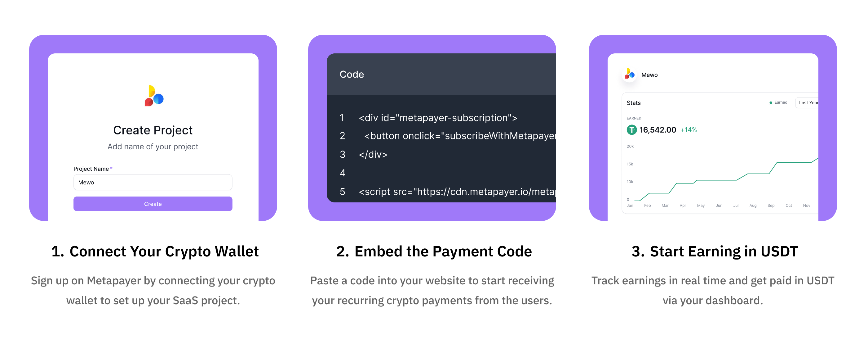Viewport: 868px width, 339px height.
Task: Click heading 3. Start Earning in USDT
Action: click(715, 252)
